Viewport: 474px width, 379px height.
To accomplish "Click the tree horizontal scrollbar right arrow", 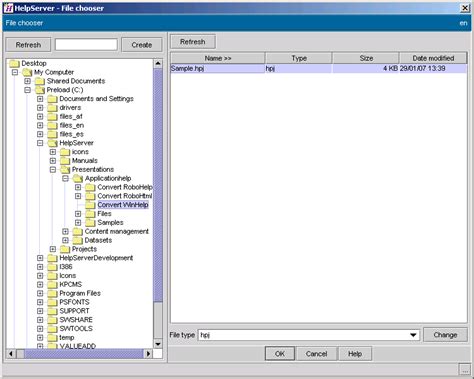I will [x=148, y=353].
